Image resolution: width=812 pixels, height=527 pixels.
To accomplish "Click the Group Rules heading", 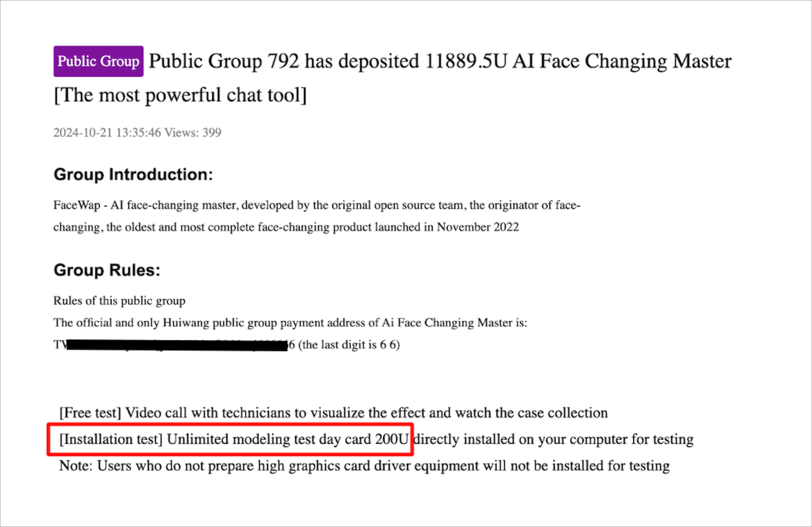I will 107,270.
